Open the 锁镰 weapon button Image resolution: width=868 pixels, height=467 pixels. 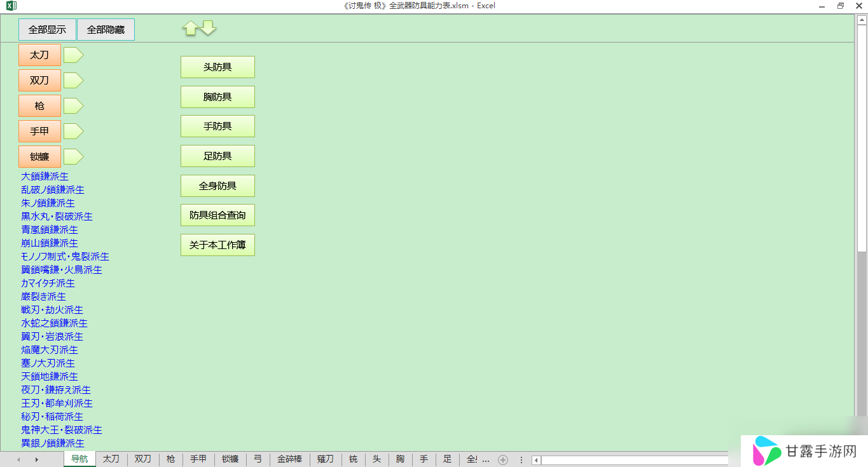coord(39,157)
